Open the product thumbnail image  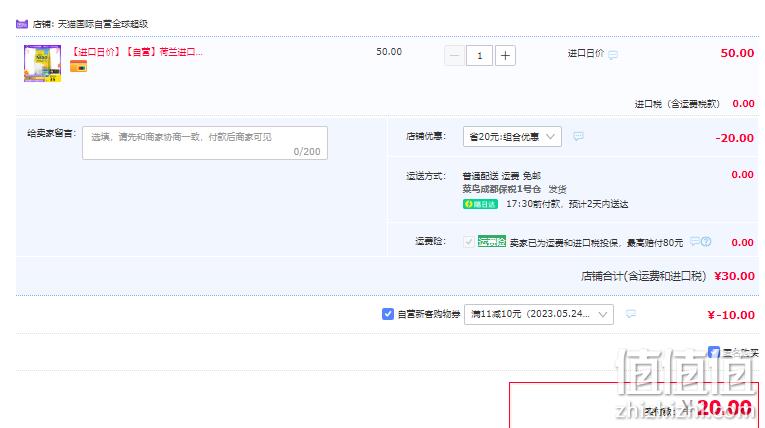(x=42, y=63)
